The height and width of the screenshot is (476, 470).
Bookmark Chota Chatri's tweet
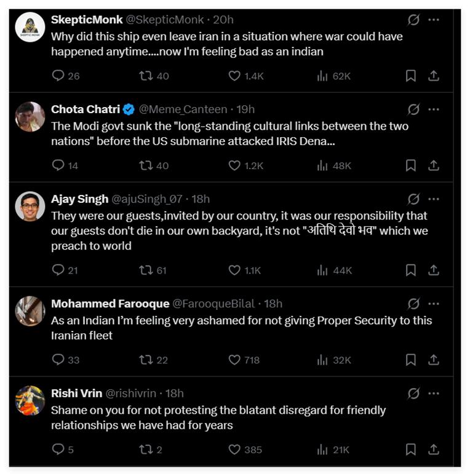pyautogui.click(x=411, y=165)
